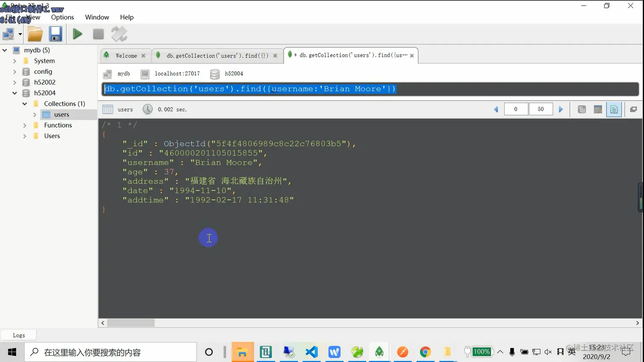The image size is (644, 362).
Task: Go to the next page of results
Action: [x=561, y=110]
